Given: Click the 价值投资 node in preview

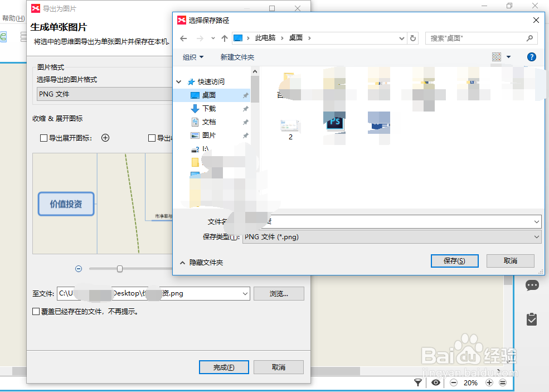Looking at the screenshot, I should point(66,204).
